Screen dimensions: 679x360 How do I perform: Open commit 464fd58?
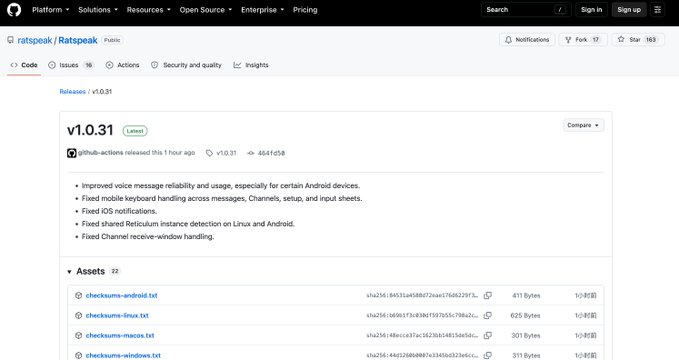271,153
